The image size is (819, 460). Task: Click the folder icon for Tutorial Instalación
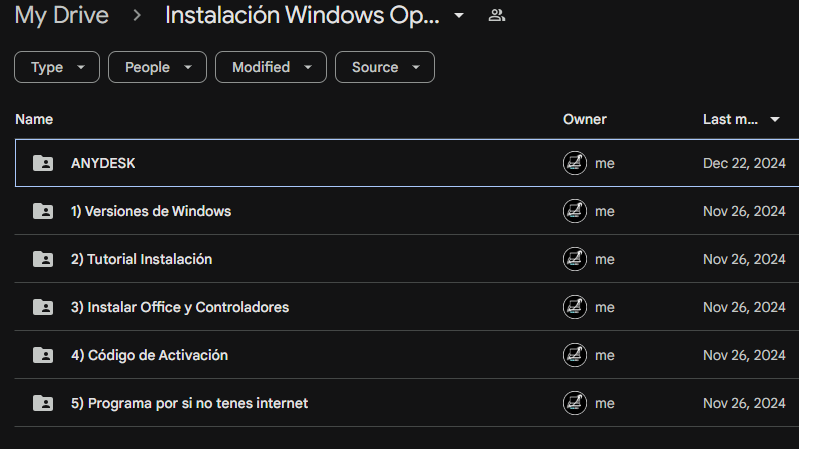(43, 259)
